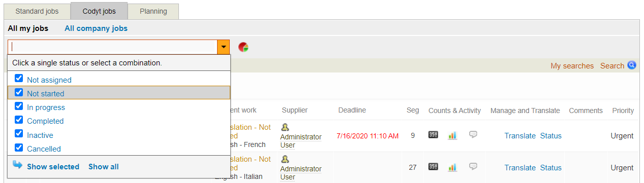644x183 pixels.
Task: Open word counts icon for Italian job
Action: click(433, 167)
